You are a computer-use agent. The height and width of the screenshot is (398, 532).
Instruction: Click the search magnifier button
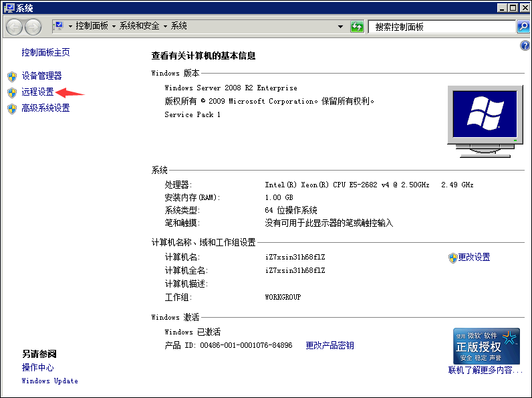523,27
